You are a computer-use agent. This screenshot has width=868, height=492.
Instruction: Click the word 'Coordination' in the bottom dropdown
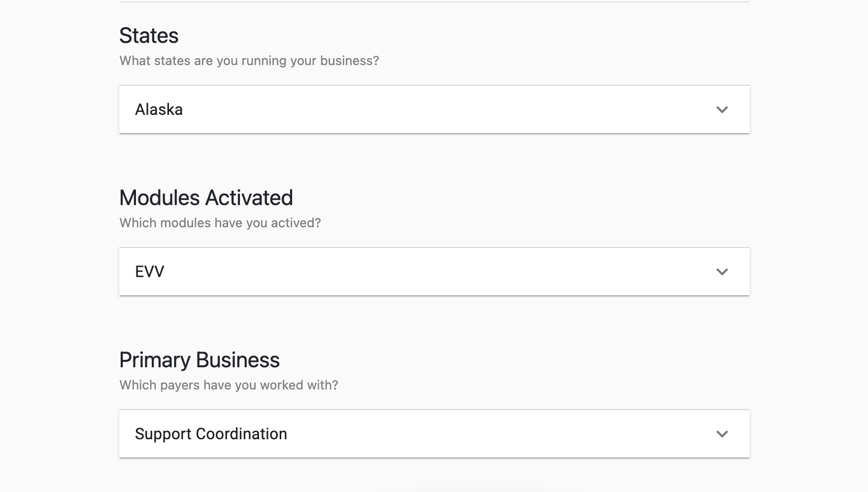coord(241,434)
